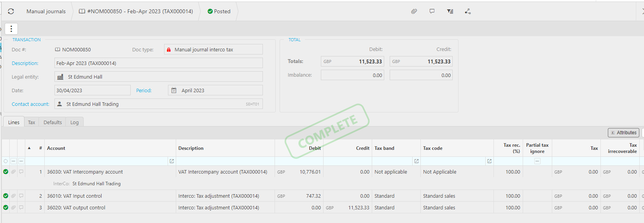This screenshot has height=223, width=644.
Task: Click the Contact account label link
Action: [x=30, y=104]
